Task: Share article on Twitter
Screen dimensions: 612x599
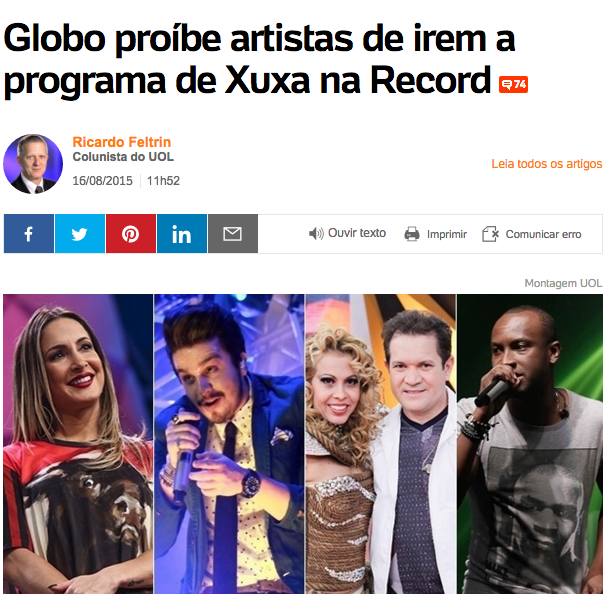Action: pyautogui.click(x=80, y=233)
